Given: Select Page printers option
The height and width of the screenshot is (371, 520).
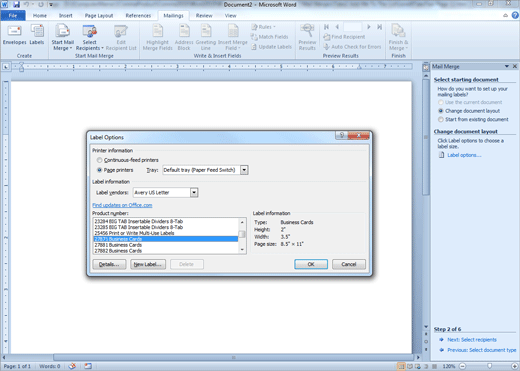Looking at the screenshot, I should tap(115, 170).
